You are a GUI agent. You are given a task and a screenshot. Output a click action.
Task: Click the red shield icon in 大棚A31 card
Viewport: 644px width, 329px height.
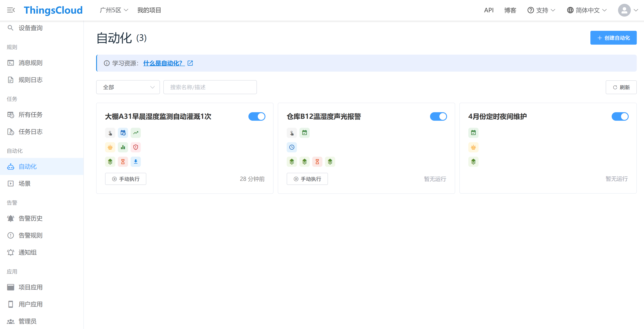pyautogui.click(x=135, y=147)
